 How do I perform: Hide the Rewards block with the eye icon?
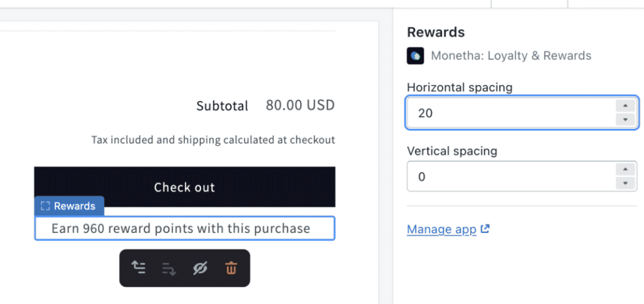pyautogui.click(x=200, y=268)
